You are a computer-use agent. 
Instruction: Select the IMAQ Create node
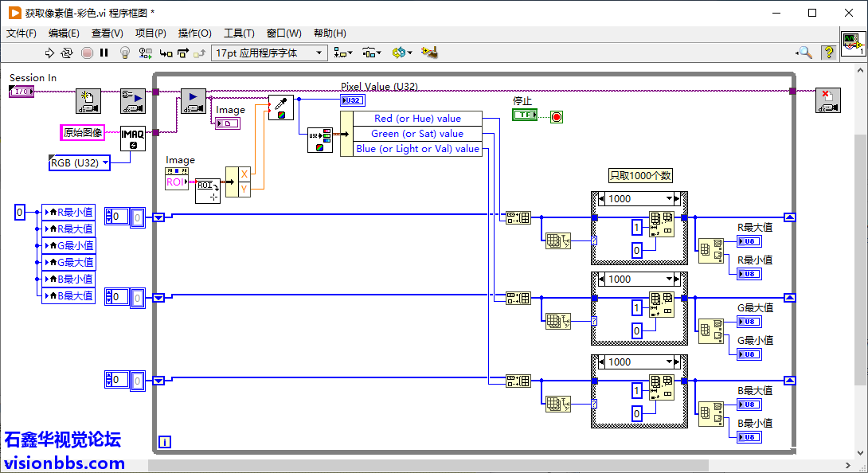(133, 139)
